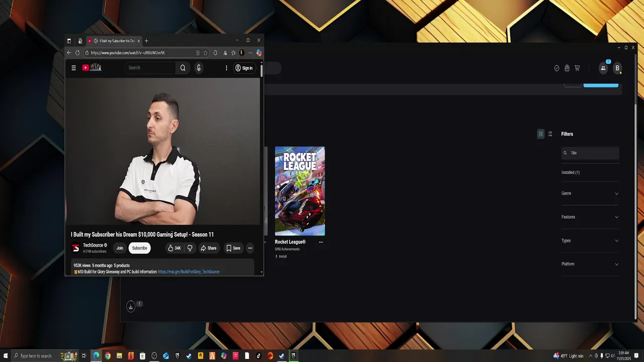The width and height of the screenshot is (644, 362).
Task: Close the 'I Built my Subscriber' tab
Action: point(139,41)
